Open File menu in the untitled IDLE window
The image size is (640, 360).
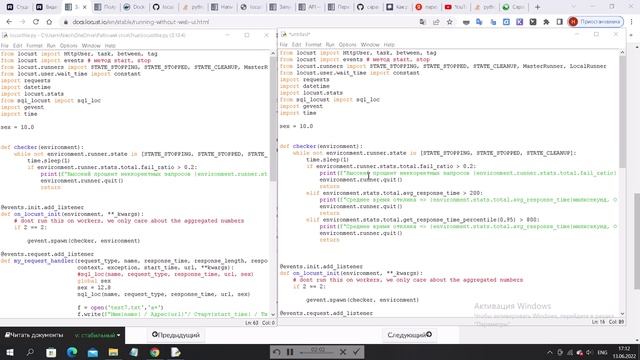[x=284, y=44]
